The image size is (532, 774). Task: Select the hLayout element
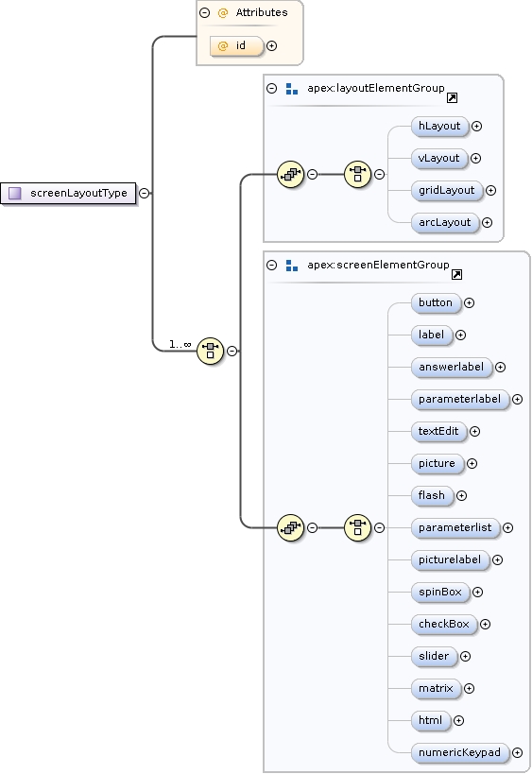click(439, 127)
